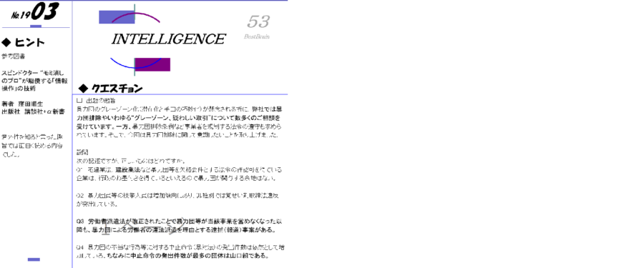The height and width of the screenshot is (268, 644).
Task: Click the ヒント heading
Action: [29, 42]
